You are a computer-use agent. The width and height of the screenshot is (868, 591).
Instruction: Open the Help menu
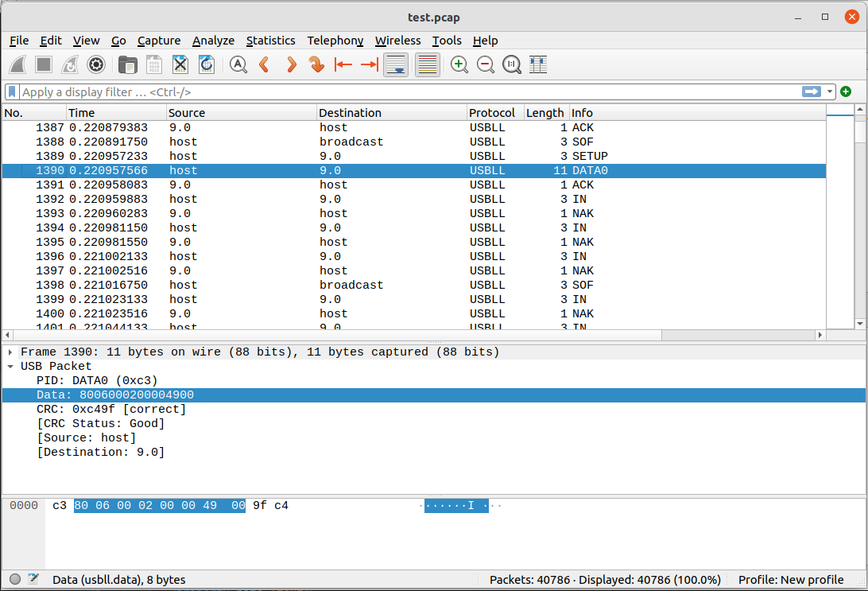[x=485, y=41]
